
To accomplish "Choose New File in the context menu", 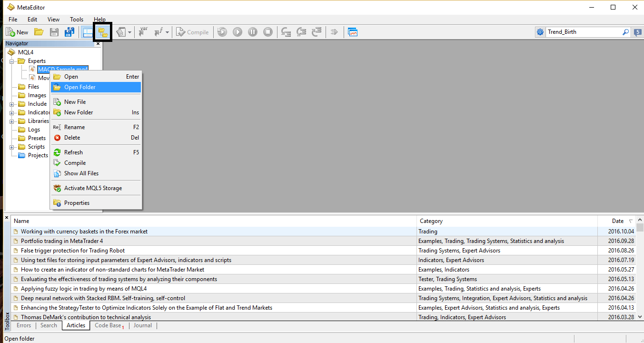I will (x=96, y=102).
